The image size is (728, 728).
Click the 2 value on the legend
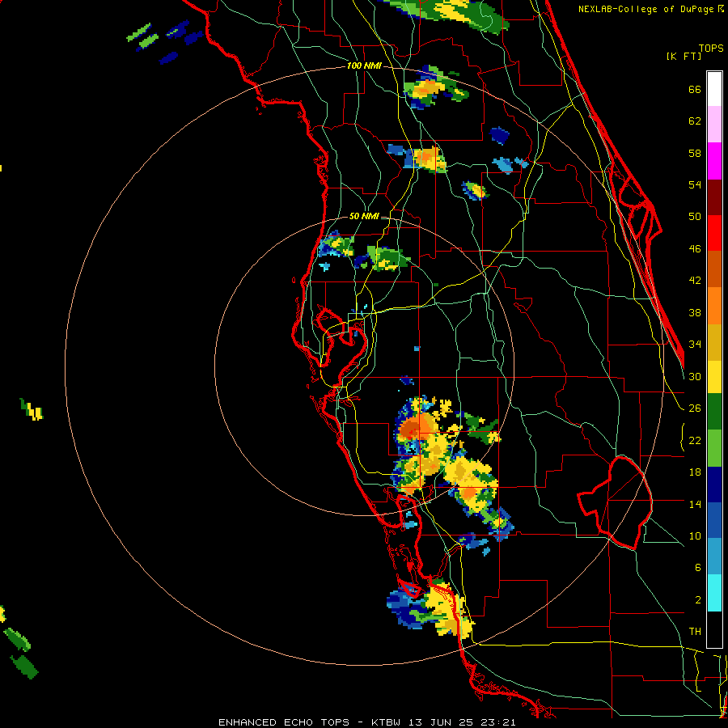698,600
